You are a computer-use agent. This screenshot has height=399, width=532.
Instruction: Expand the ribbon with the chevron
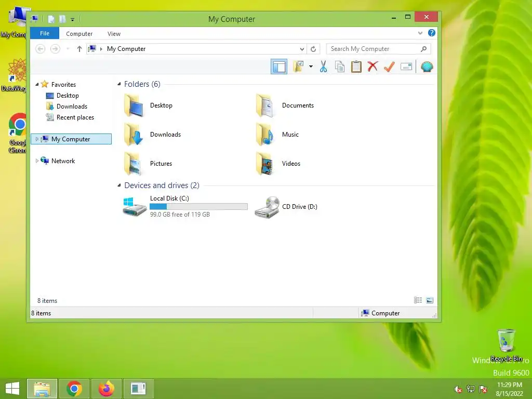420,33
